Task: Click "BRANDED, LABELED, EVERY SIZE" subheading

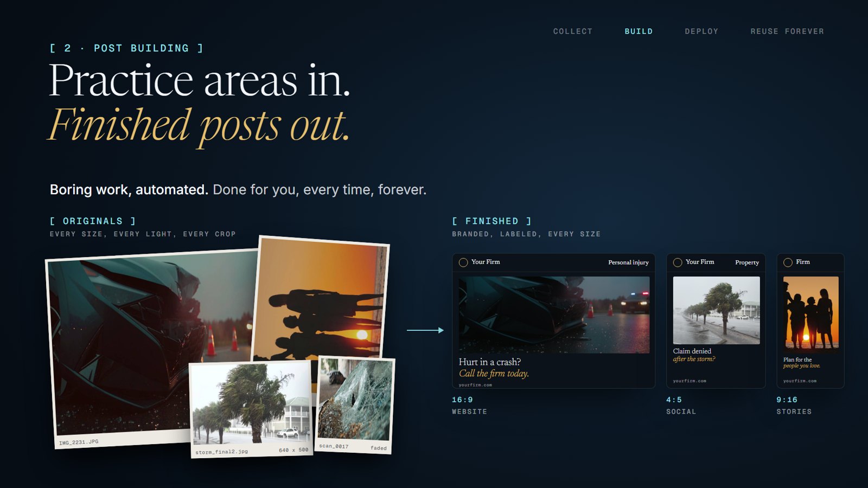Action: 526,234
